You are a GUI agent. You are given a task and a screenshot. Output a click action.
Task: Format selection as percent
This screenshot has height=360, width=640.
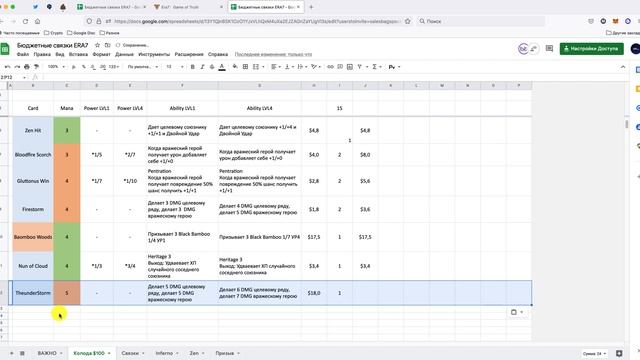click(84, 67)
